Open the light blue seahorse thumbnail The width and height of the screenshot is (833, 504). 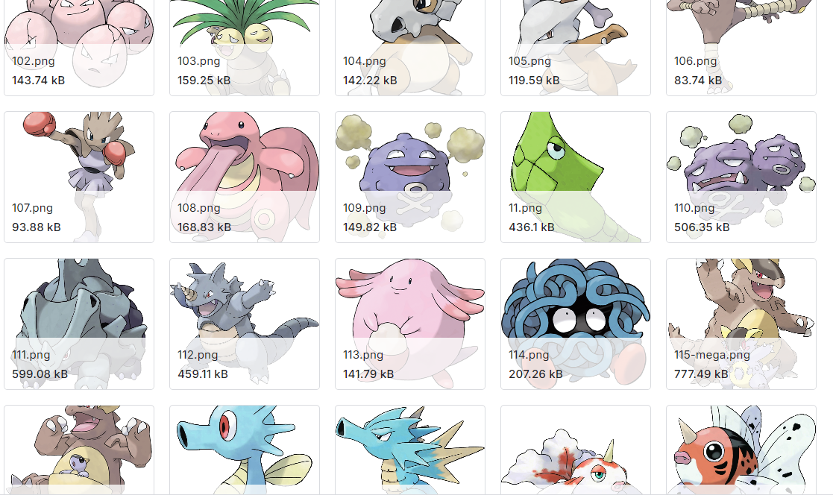coord(245,450)
